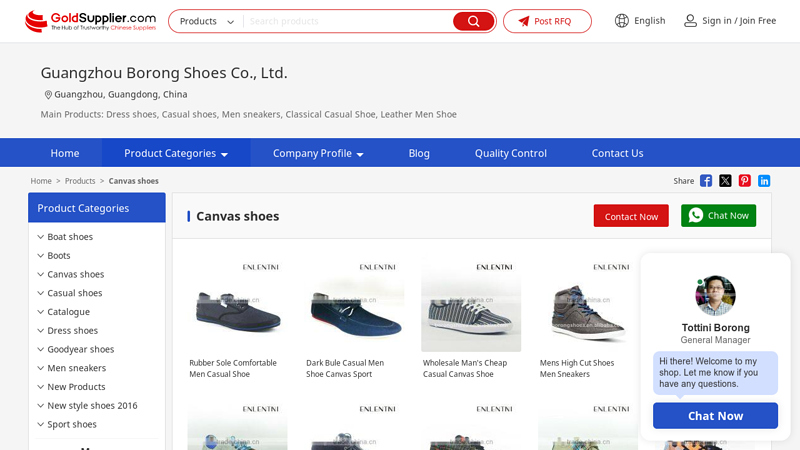Expand the Company Profile nav menu

coord(318,153)
